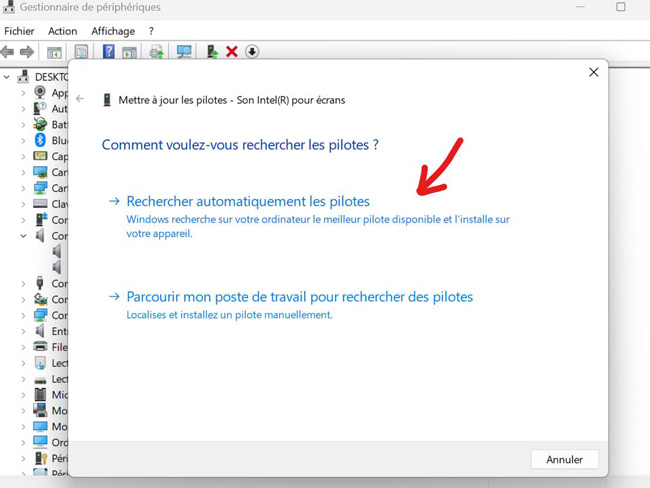Maximize the Gestionnaire de périphériques window

(621, 7)
